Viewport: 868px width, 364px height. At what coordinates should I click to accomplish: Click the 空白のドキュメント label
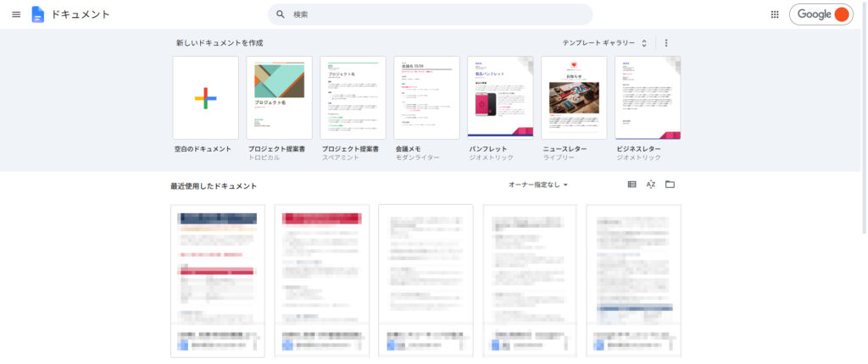click(203, 149)
